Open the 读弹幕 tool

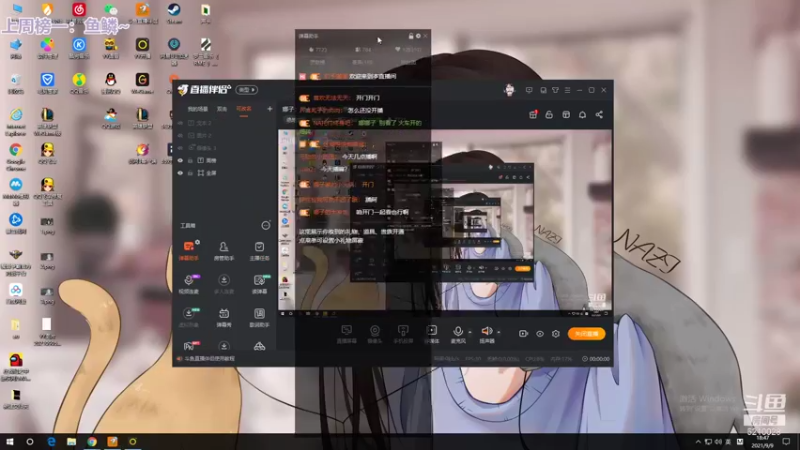pyautogui.click(x=259, y=284)
